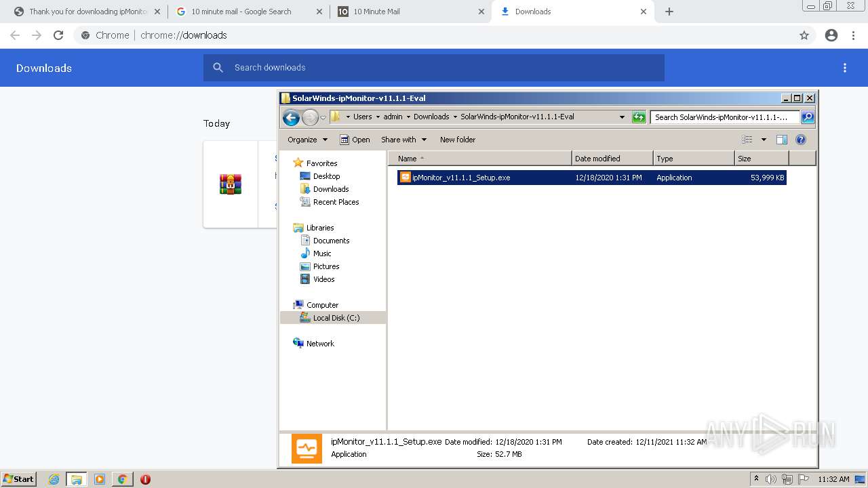
Task: Select Local Disk (C:) in navigation pane
Action: [333, 318]
